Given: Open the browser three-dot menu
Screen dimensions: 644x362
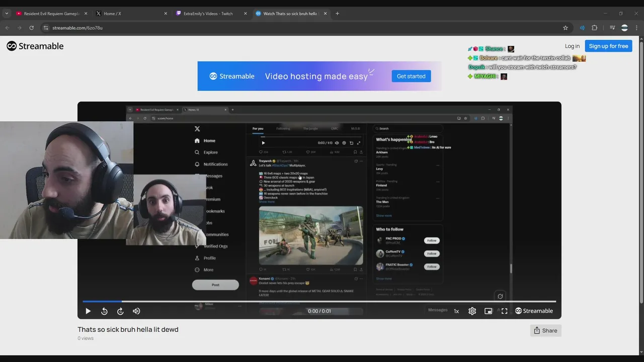Looking at the screenshot, I should click(x=636, y=28).
